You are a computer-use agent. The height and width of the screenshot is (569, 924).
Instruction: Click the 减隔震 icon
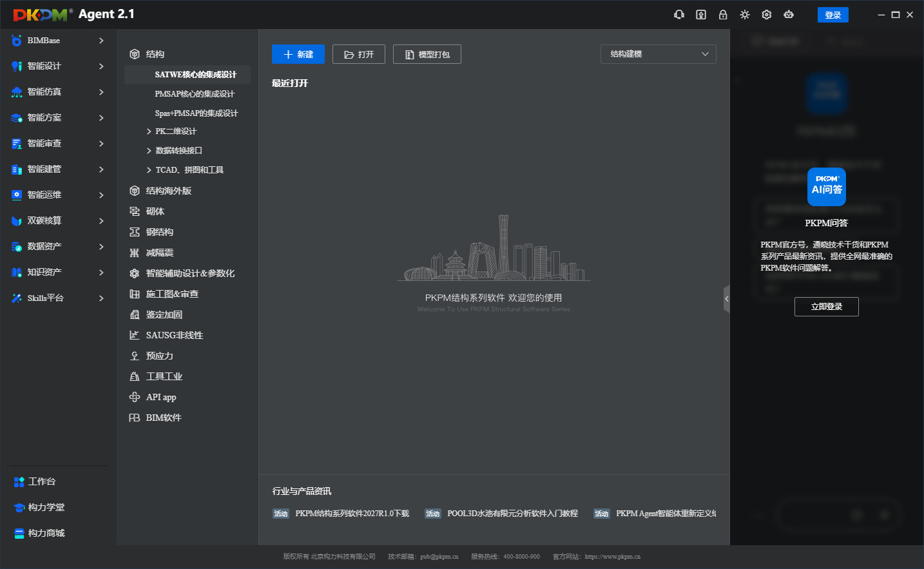point(135,253)
